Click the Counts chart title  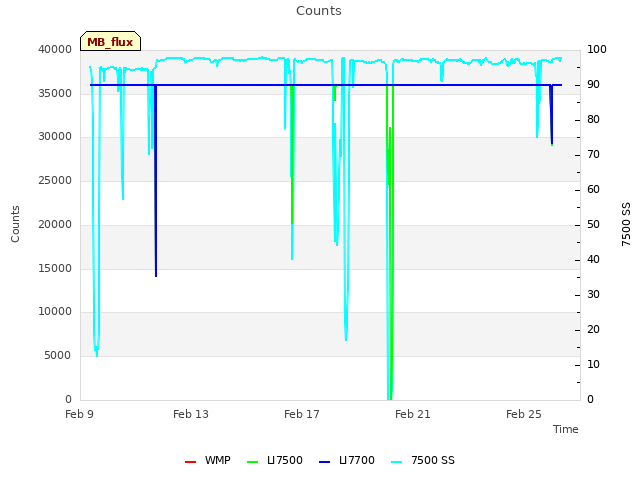click(x=319, y=11)
